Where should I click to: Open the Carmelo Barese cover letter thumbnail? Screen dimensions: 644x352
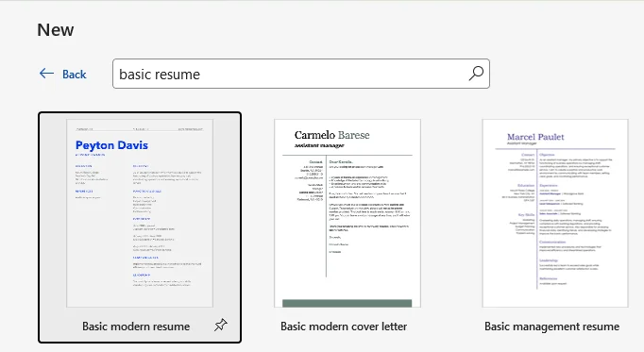point(347,213)
